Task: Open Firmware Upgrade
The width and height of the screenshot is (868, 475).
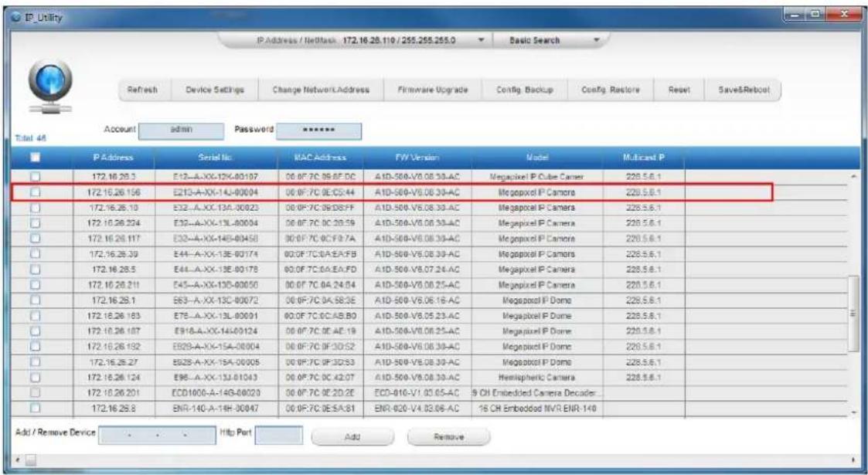Action: tap(432, 90)
